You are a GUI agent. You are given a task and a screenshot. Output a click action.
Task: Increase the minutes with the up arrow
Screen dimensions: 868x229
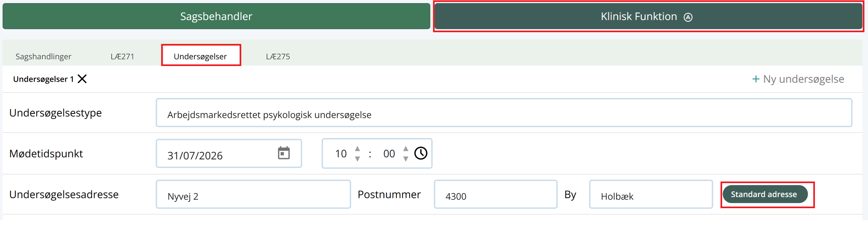[x=406, y=149]
